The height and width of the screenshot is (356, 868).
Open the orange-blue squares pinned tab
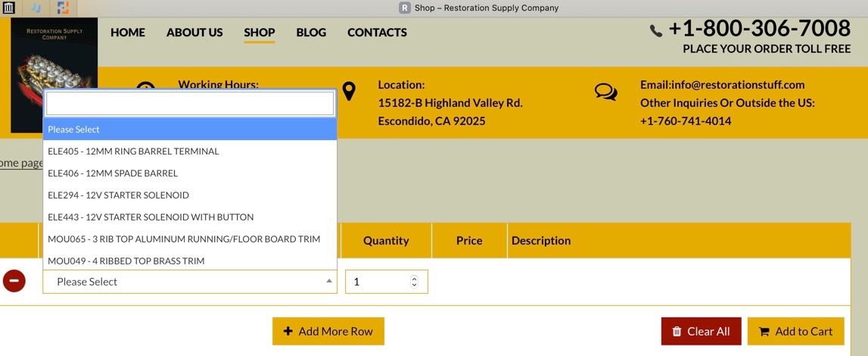[63, 8]
